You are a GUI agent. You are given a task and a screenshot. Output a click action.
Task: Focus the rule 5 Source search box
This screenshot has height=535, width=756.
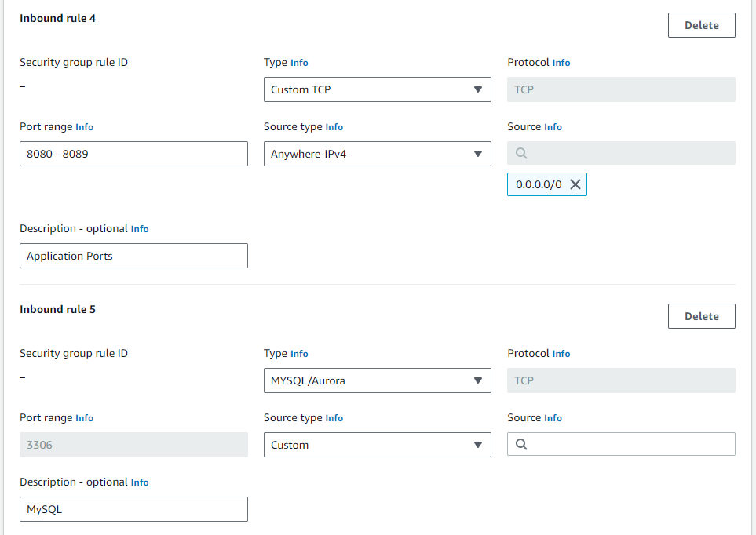click(x=628, y=445)
